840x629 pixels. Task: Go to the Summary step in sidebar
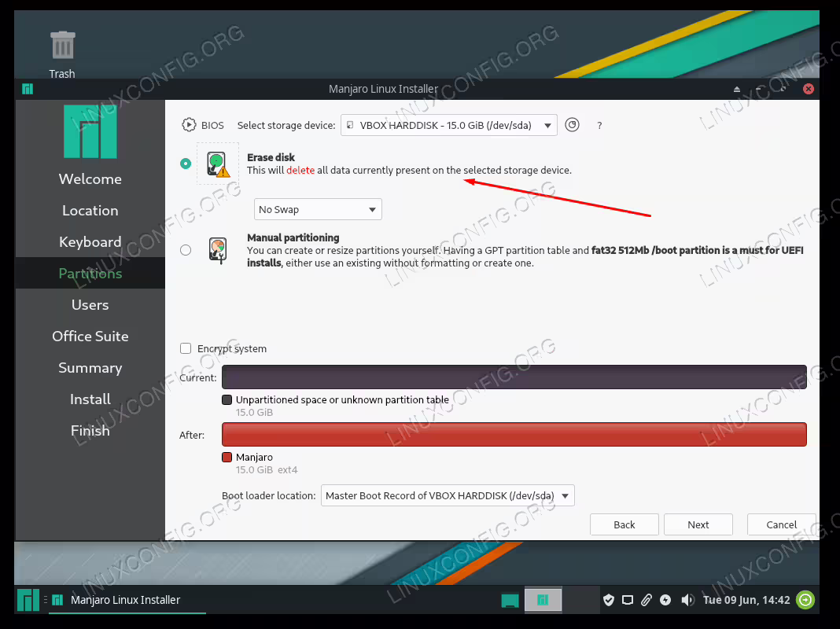[x=90, y=368]
